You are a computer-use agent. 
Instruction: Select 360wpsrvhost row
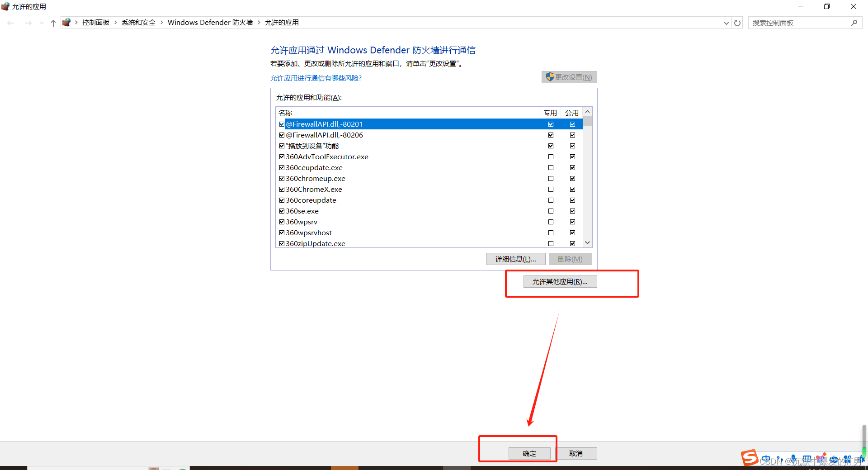[429, 233]
